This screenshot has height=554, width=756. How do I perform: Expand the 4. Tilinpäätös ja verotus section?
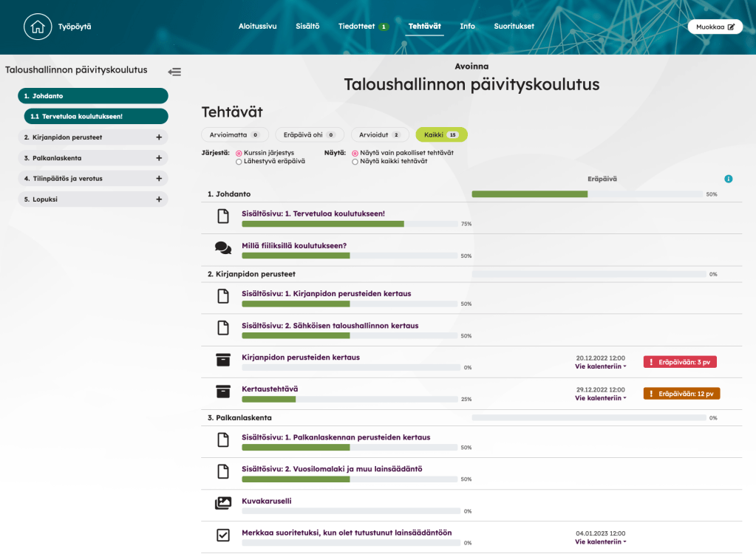[x=158, y=179]
